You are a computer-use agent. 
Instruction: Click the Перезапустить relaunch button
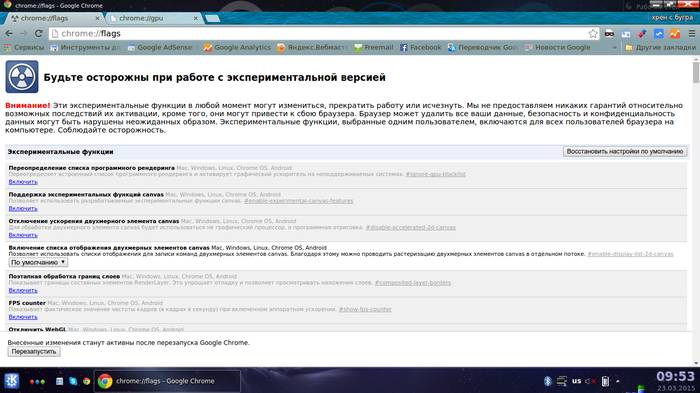click(34, 351)
